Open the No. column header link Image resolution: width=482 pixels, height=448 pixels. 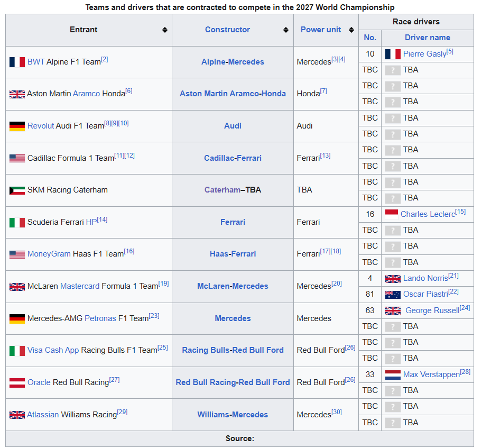[370, 38]
